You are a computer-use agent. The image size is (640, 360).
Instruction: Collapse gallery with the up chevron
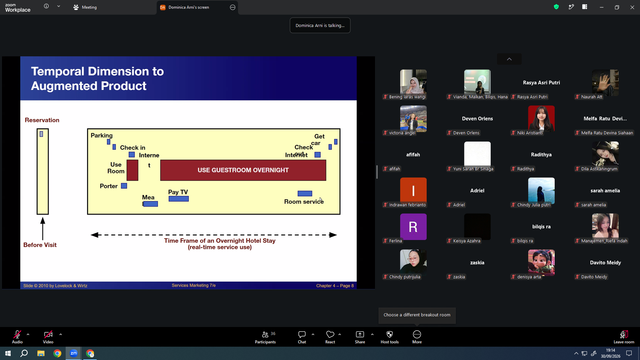[509, 59]
